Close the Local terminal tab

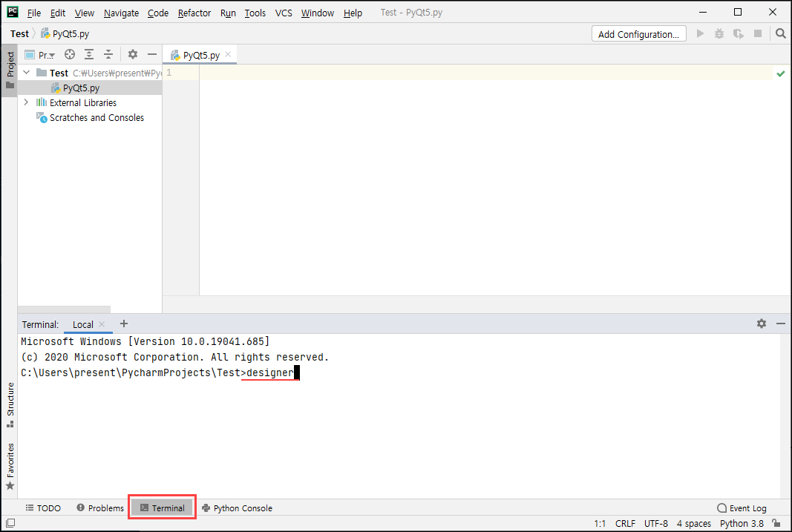[102, 324]
